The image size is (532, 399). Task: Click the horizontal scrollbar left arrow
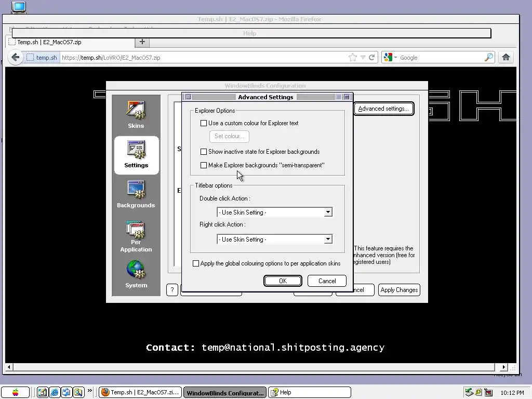[x=9, y=367]
